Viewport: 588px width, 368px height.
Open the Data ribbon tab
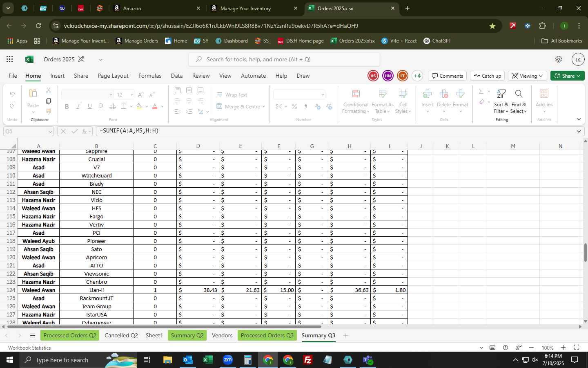click(x=177, y=76)
